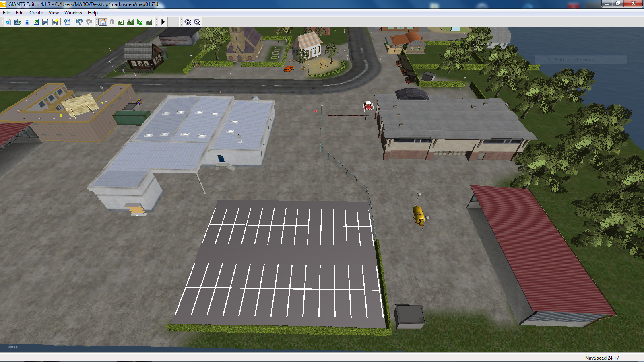Open a file with the folder icon
This screenshot has width=644, height=362.
coord(17,22)
